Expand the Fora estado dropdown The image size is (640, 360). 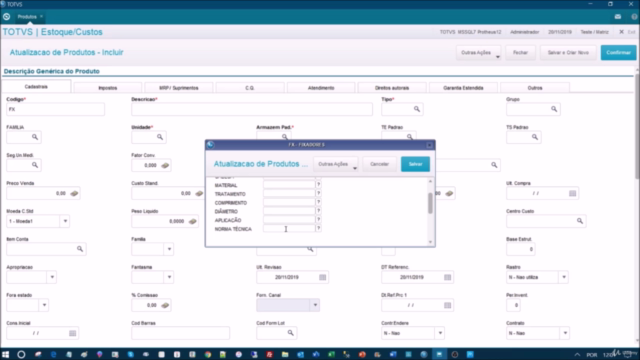(x=44, y=305)
